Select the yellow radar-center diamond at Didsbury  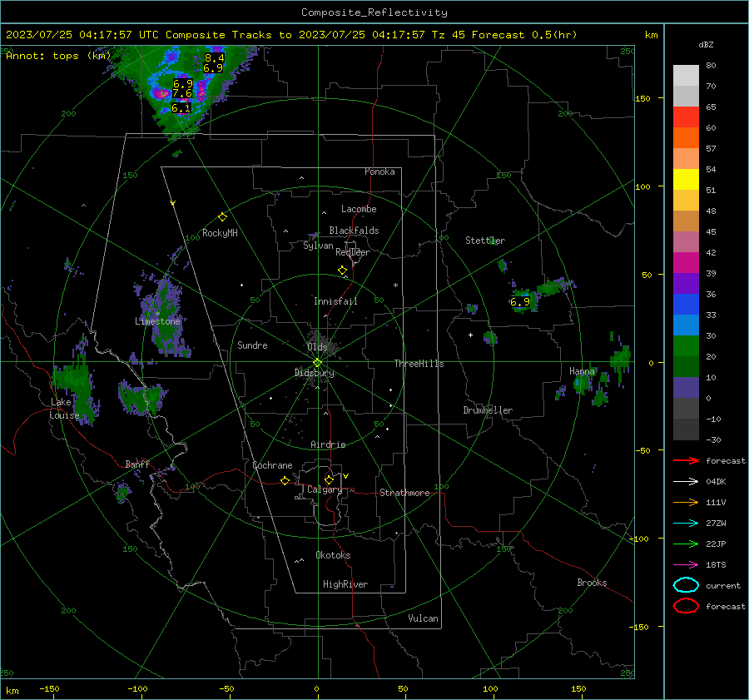pyautogui.click(x=317, y=363)
